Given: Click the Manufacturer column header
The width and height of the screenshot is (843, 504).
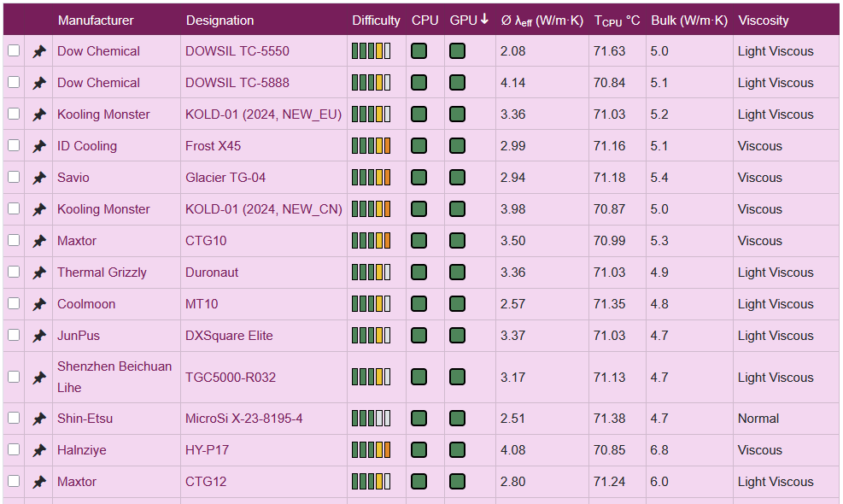Looking at the screenshot, I should point(96,21).
